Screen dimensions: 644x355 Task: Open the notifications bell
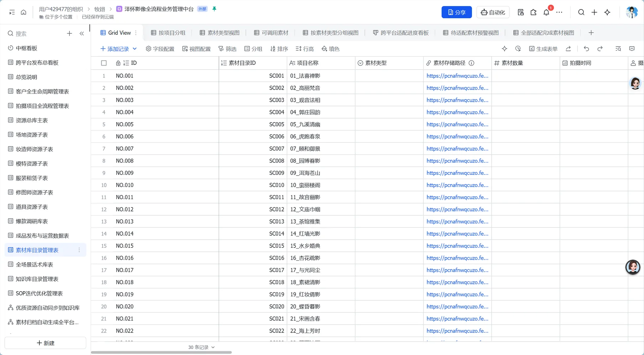click(546, 12)
